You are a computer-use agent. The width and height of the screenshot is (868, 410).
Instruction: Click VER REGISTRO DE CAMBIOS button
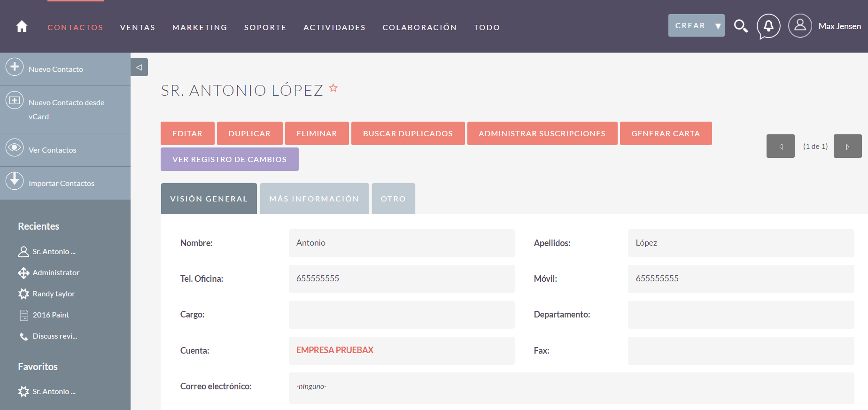229,159
